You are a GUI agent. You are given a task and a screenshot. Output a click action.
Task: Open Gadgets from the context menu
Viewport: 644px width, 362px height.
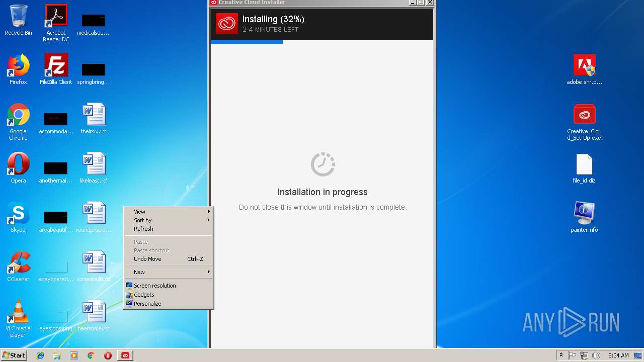point(169,295)
